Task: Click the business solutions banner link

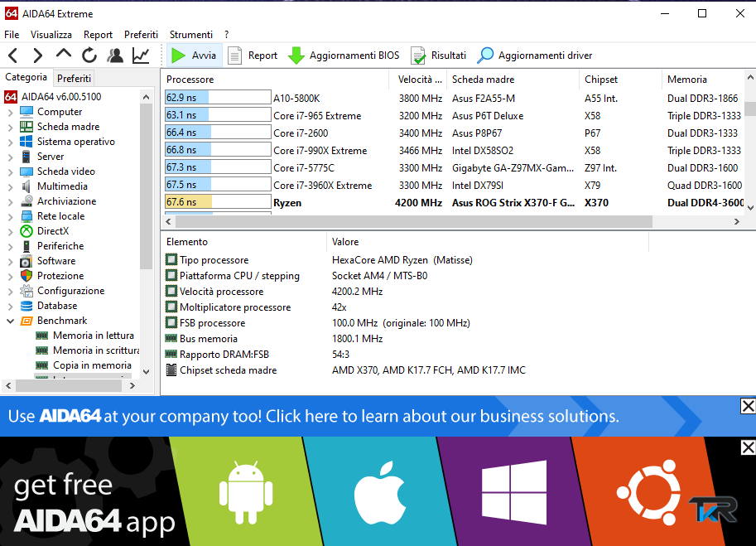Action: point(313,416)
